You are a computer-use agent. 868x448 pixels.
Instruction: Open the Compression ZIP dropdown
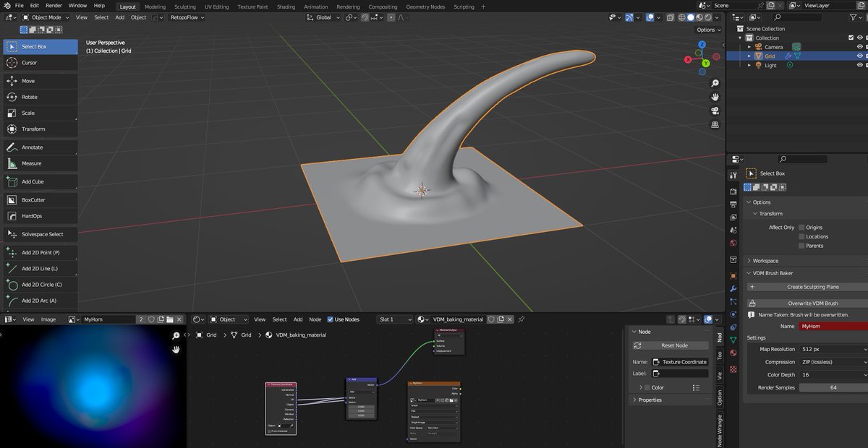pyautogui.click(x=833, y=362)
